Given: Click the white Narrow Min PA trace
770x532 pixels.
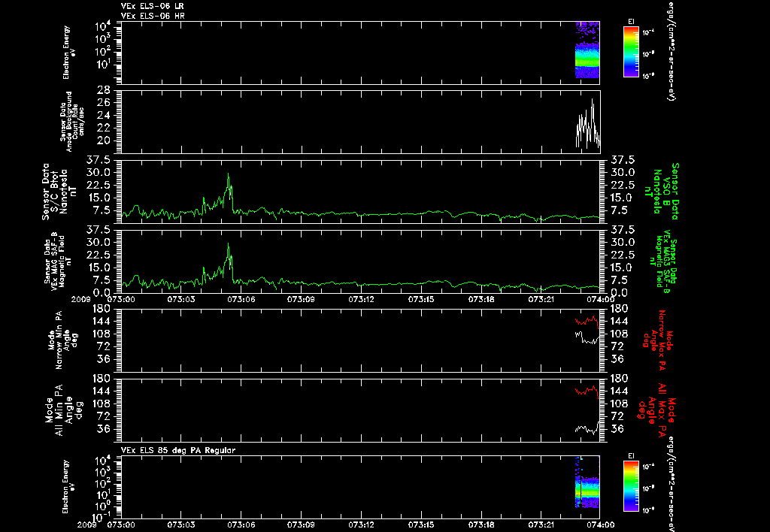Looking at the screenshot, I should (x=587, y=337).
